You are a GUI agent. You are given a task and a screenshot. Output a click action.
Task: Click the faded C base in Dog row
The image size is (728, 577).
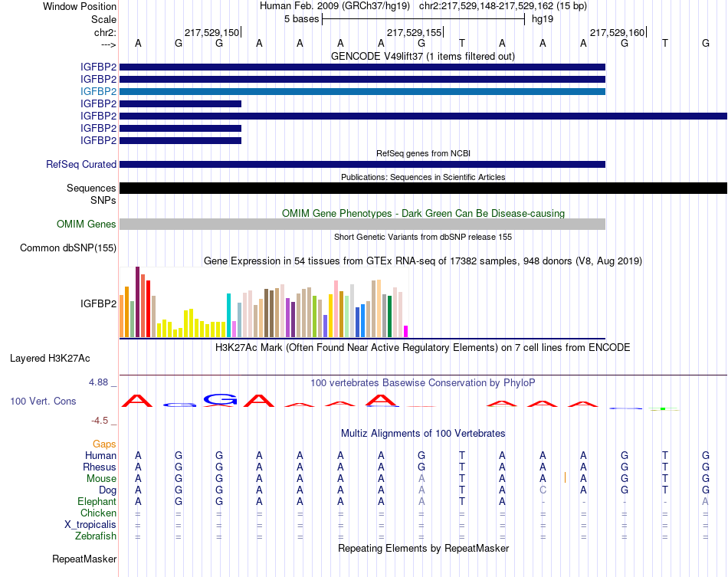pyautogui.click(x=543, y=490)
